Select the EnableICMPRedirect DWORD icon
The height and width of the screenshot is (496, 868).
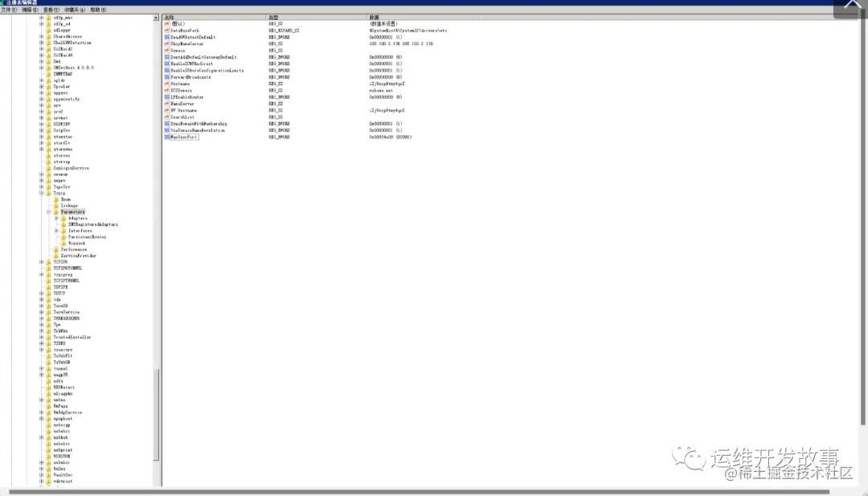point(166,64)
